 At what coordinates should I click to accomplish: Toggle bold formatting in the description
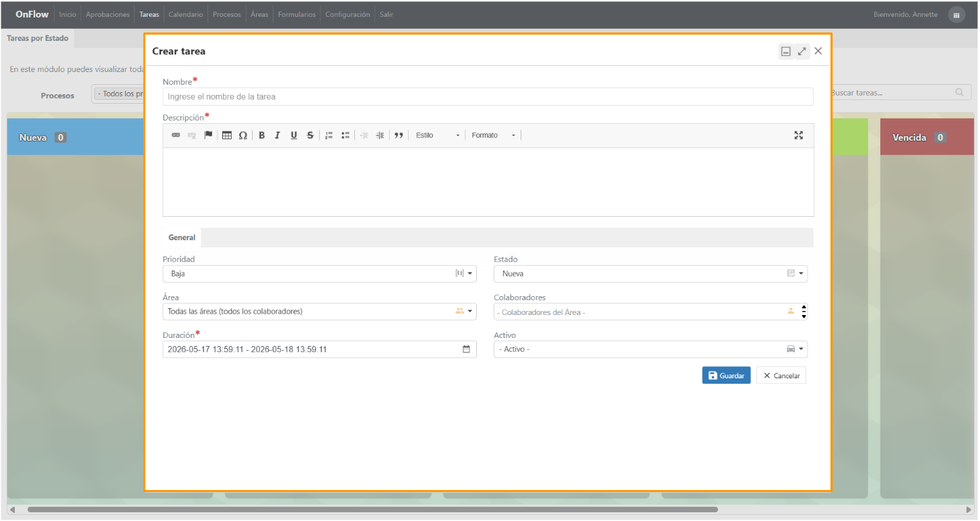point(262,135)
